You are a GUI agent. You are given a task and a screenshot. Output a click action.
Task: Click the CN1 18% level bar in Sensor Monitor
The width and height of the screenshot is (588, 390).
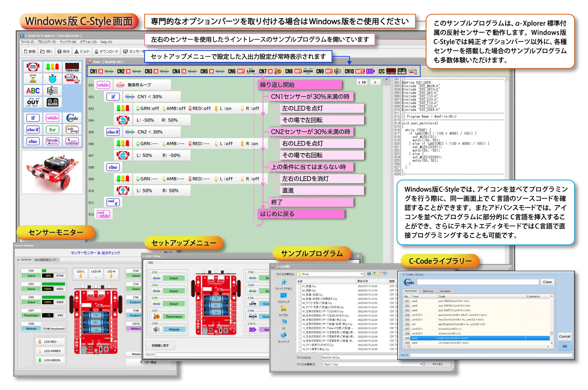click(53, 271)
